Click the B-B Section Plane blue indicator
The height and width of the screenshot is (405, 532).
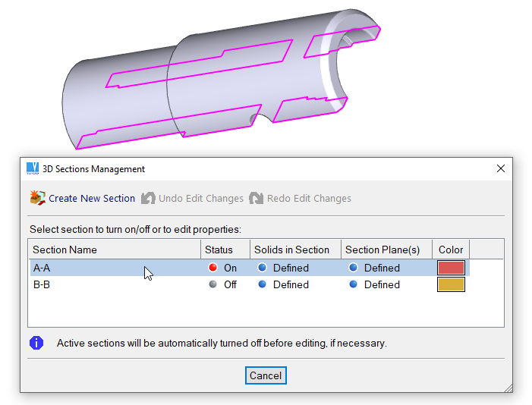click(354, 284)
